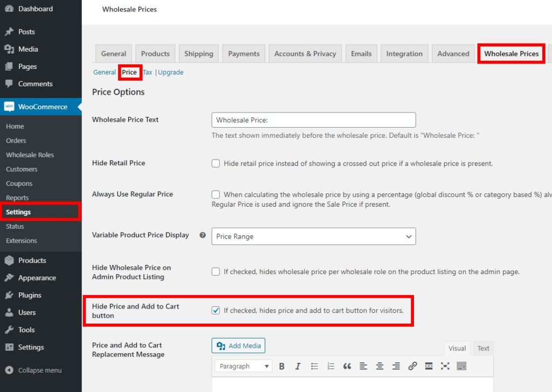Toggle the editor toolbar (kitchen sink) icon

(461, 366)
